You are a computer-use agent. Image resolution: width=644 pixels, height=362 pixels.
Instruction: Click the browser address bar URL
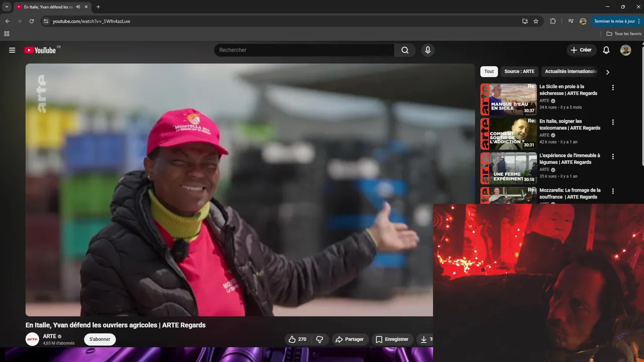click(x=92, y=21)
